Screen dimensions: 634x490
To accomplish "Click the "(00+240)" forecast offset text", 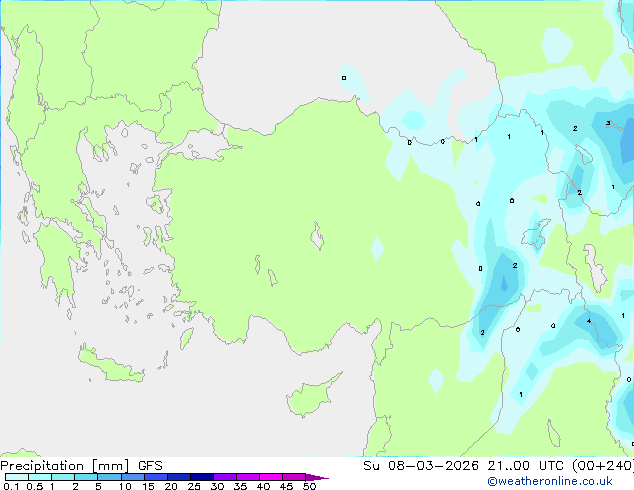I will [603, 466].
